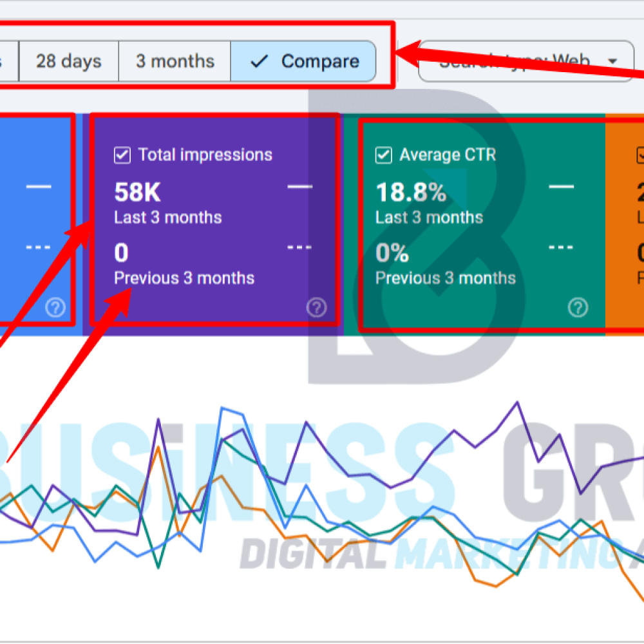Click 'Previous 3 months' under Total impressions

click(184, 278)
